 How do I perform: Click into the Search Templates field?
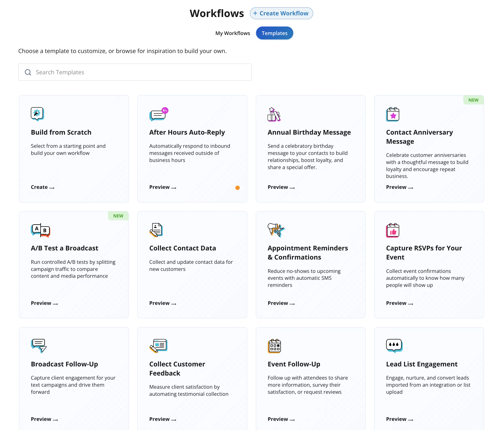[135, 72]
